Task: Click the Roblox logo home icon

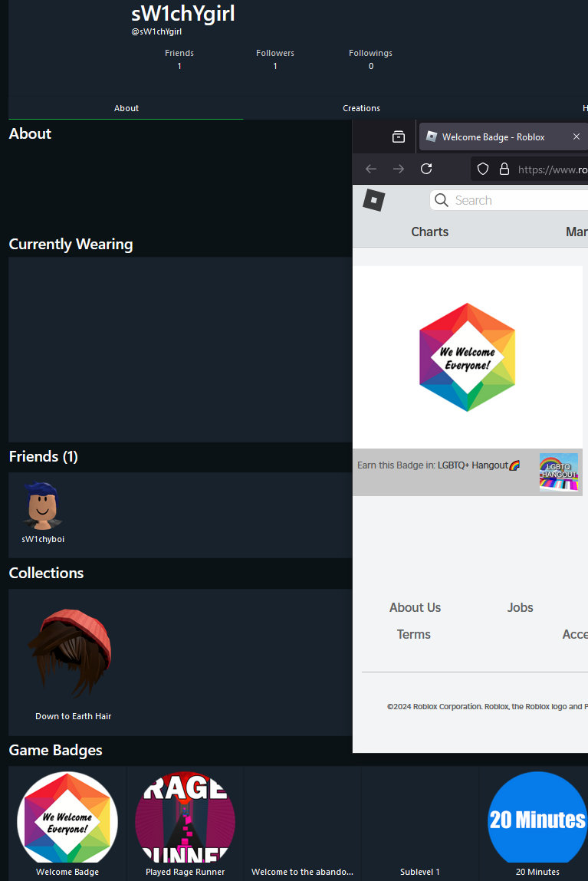Action: pyautogui.click(x=374, y=200)
